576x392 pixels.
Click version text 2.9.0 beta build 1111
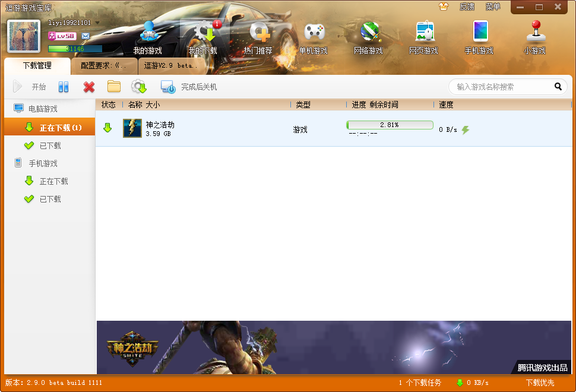53,382
